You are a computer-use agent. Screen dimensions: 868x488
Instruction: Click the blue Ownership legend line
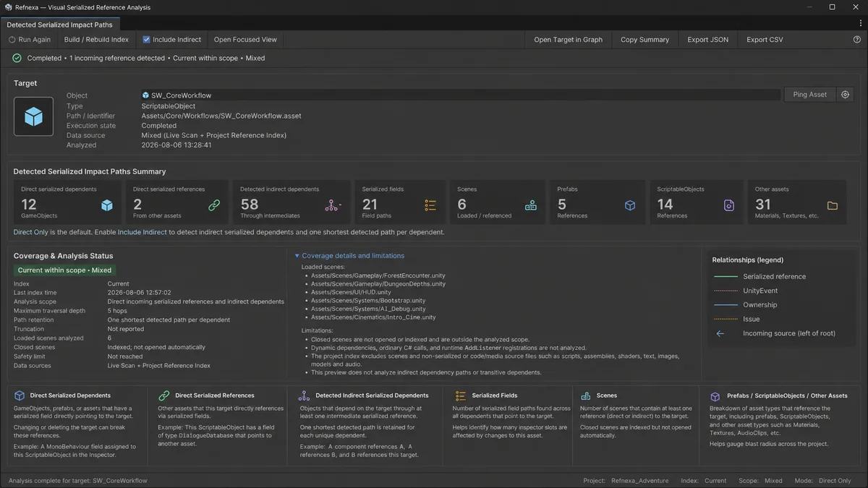pyautogui.click(x=725, y=304)
